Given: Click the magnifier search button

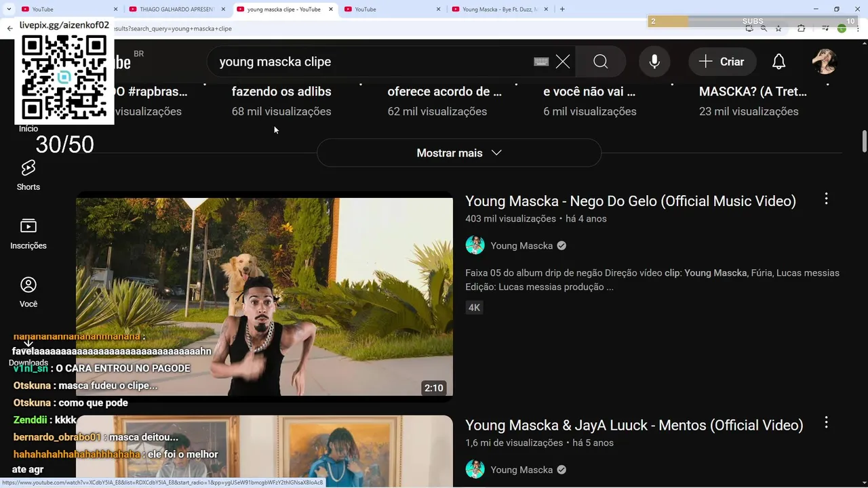Looking at the screenshot, I should point(601,62).
